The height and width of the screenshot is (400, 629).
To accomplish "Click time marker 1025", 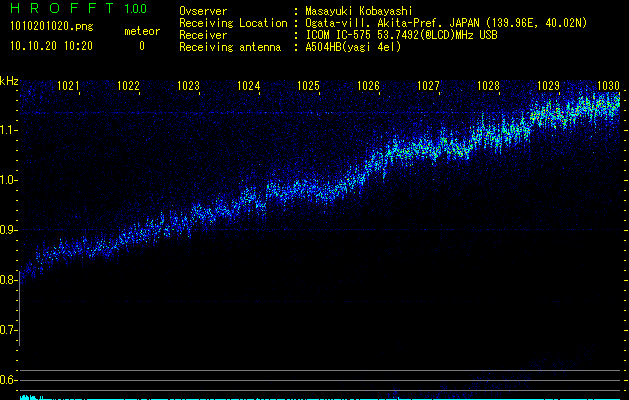I will click(308, 86).
